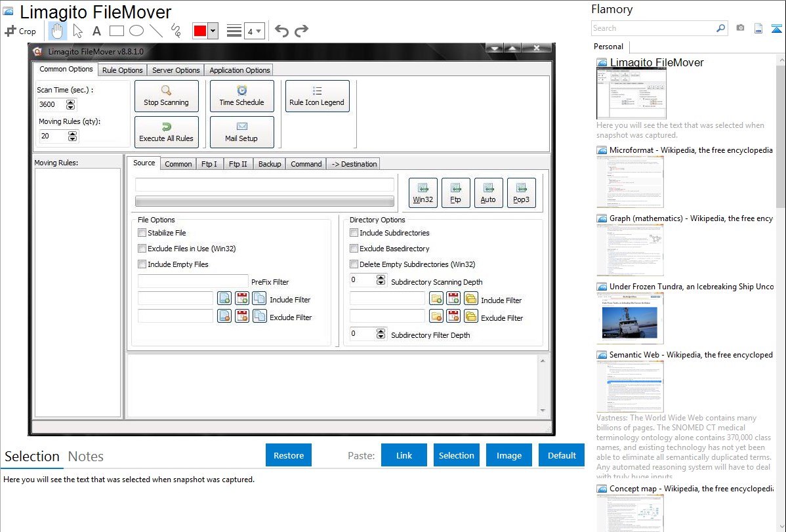Click calendar icon beside file Include Filter
Image resolution: width=786 pixels, height=532 pixels.
click(x=242, y=298)
